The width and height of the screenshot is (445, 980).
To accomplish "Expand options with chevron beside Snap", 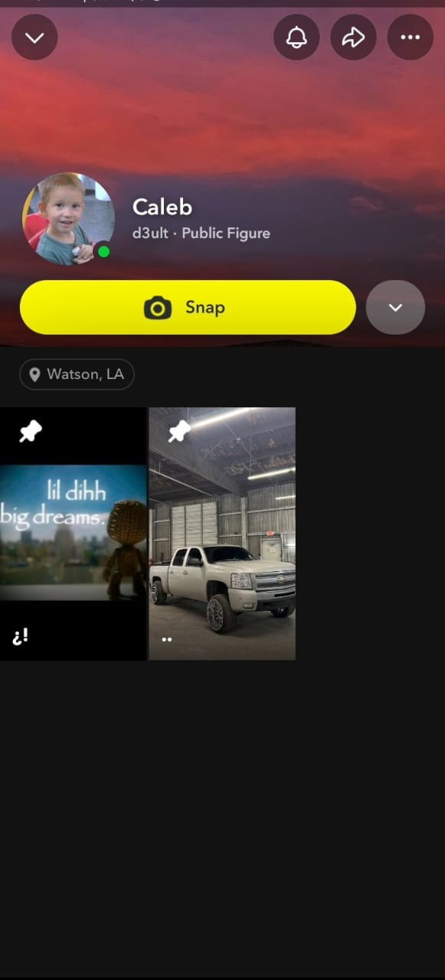I will pyautogui.click(x=395, y=307).
